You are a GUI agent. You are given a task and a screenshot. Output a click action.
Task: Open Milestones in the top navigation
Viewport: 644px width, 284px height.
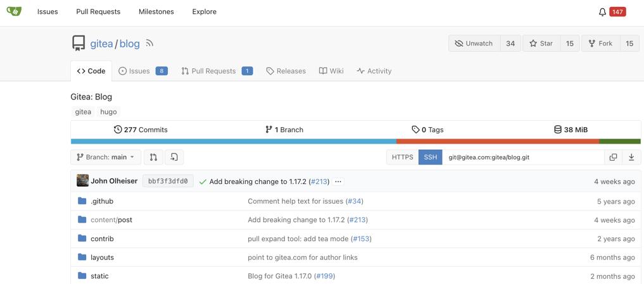tap(156, 11)
